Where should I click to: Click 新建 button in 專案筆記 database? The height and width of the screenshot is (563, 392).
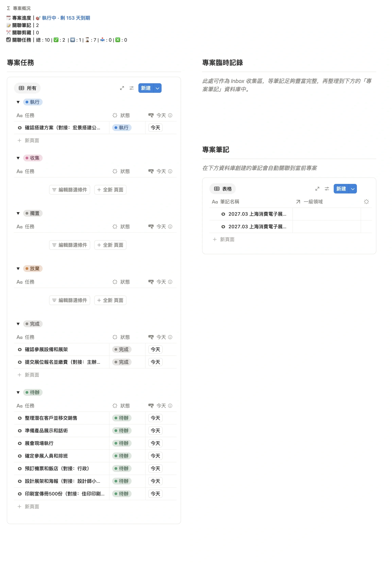point(341,189)
